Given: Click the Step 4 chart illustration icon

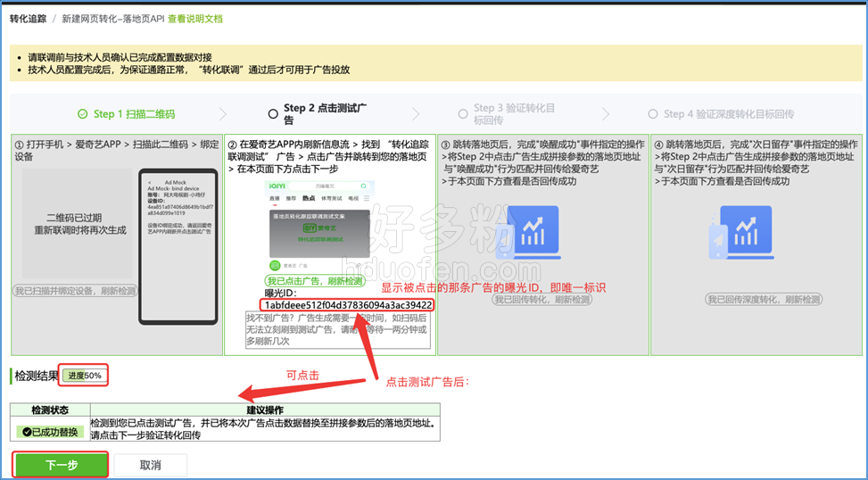Looking at the screenshot, I should [742, 233].
